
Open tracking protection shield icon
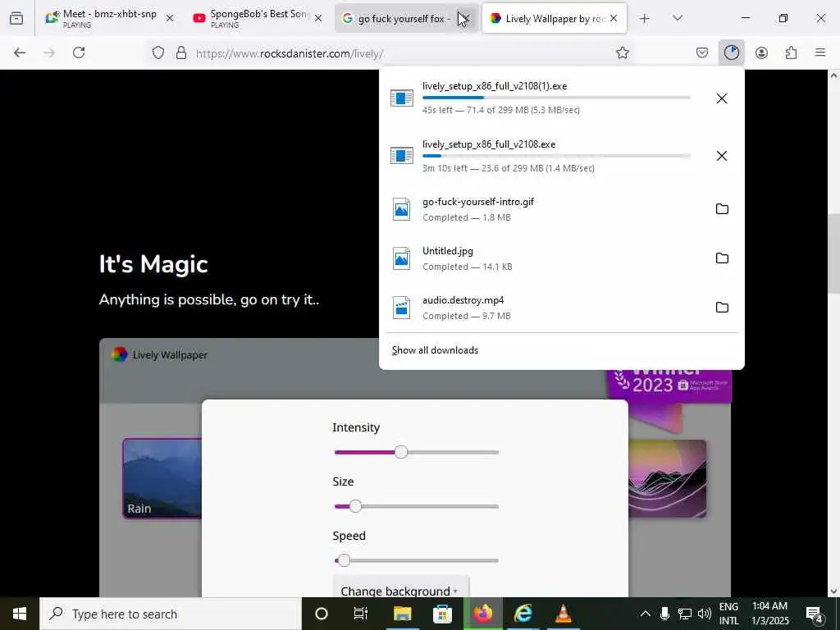(x=158, y=52)
